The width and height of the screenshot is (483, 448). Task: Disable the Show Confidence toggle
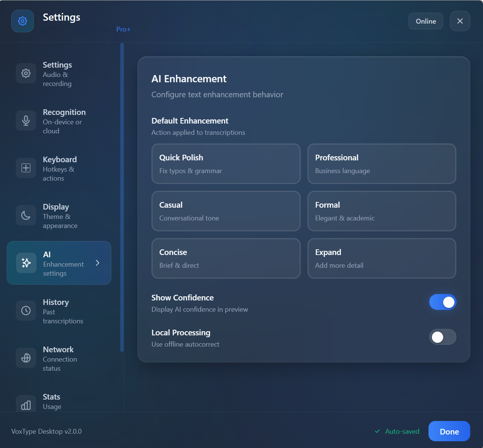point(442,302)
